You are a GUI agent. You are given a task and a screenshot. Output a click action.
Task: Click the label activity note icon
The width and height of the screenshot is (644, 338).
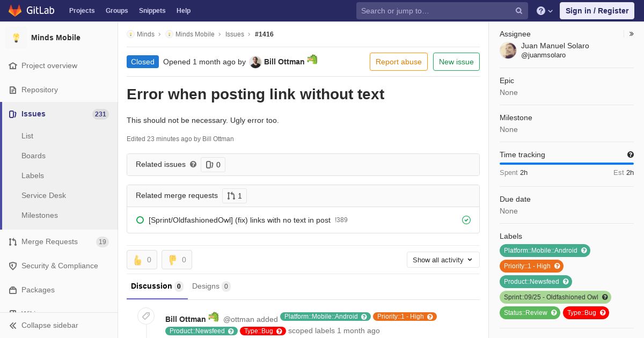point(145,316)
